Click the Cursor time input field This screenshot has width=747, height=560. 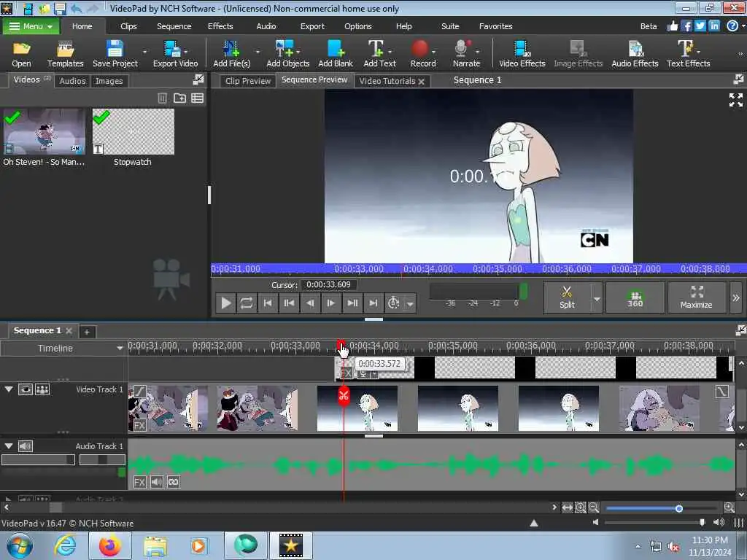pyautogui.click(x=329, y=285)
